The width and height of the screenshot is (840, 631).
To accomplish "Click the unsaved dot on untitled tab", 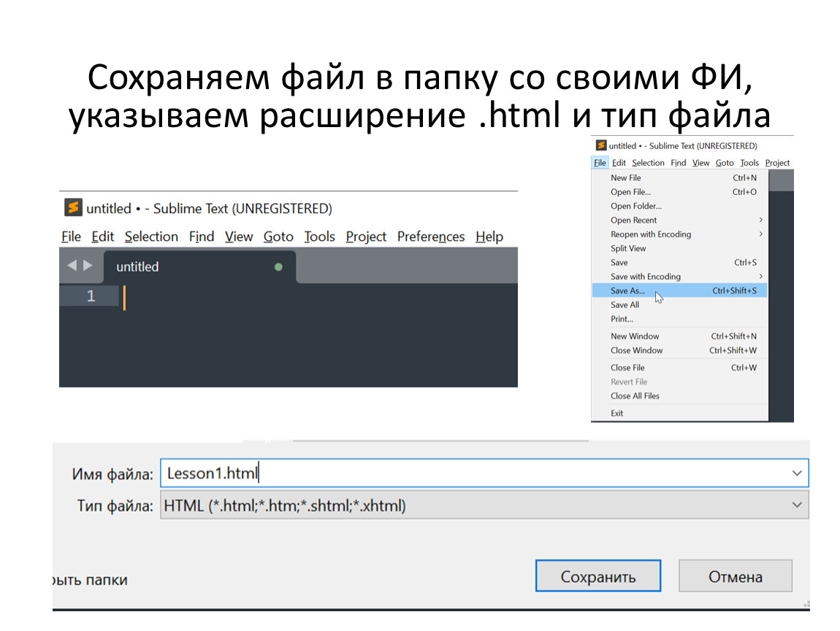I will click(x=278, y=267).
